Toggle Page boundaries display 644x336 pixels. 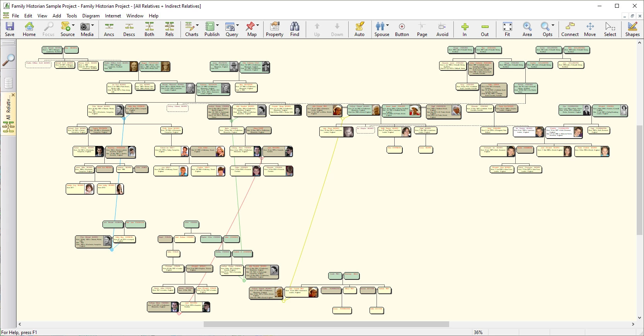tap(422, 29)
